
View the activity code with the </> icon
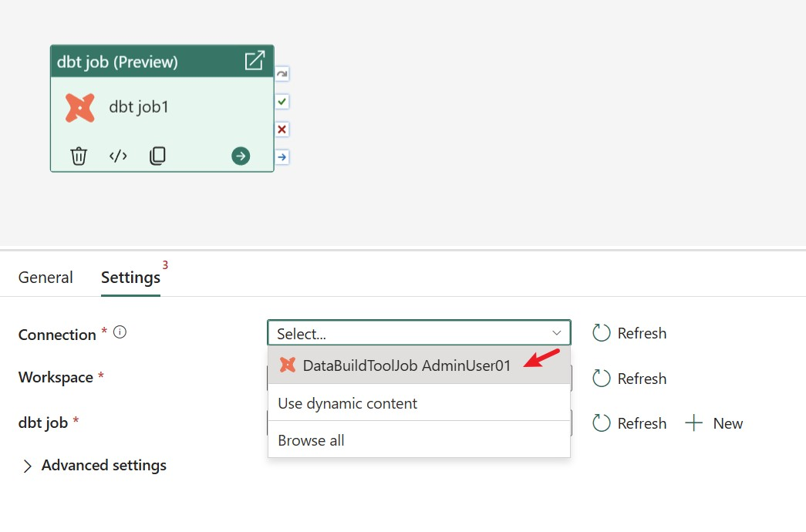click(117, 155)
